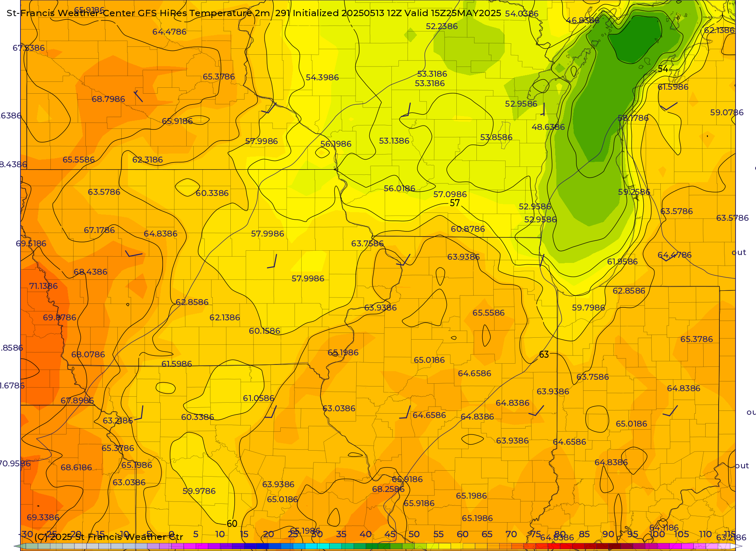Viewport: 756px width, 551px height.
Task: Select the 54.0386 value near the title
Action: (x=522, y=14)
